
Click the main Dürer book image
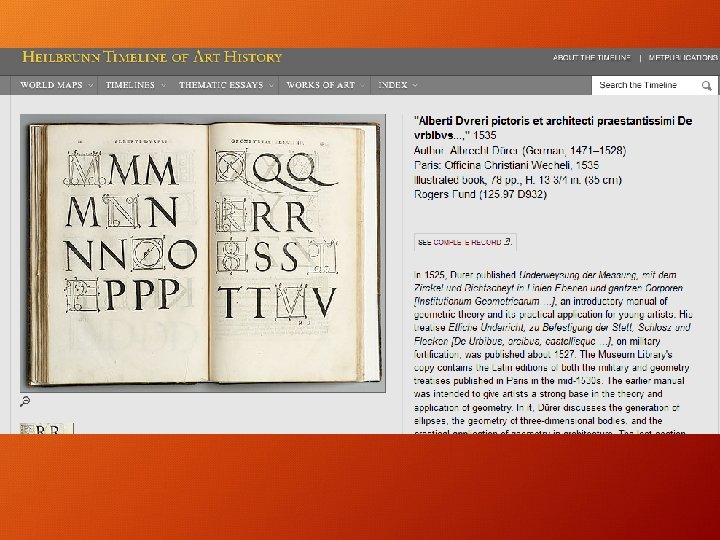click(x=202, y=253)
